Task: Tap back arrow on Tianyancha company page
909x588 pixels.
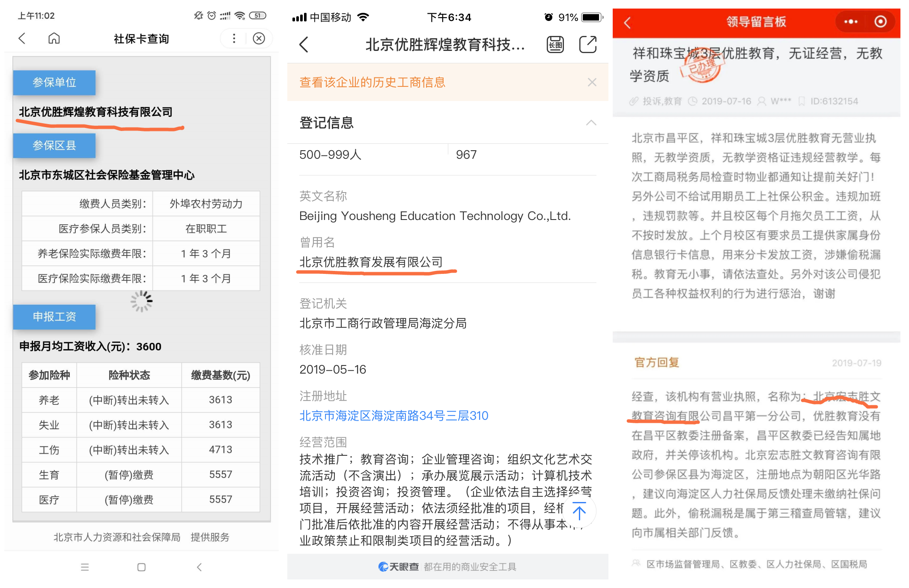Action: (x=304, y=45)
